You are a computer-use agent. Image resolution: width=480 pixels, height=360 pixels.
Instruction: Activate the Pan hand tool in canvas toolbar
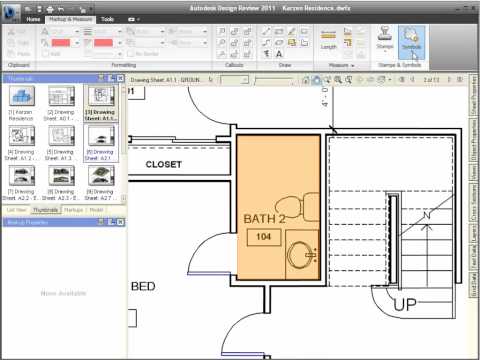[316, 80]
